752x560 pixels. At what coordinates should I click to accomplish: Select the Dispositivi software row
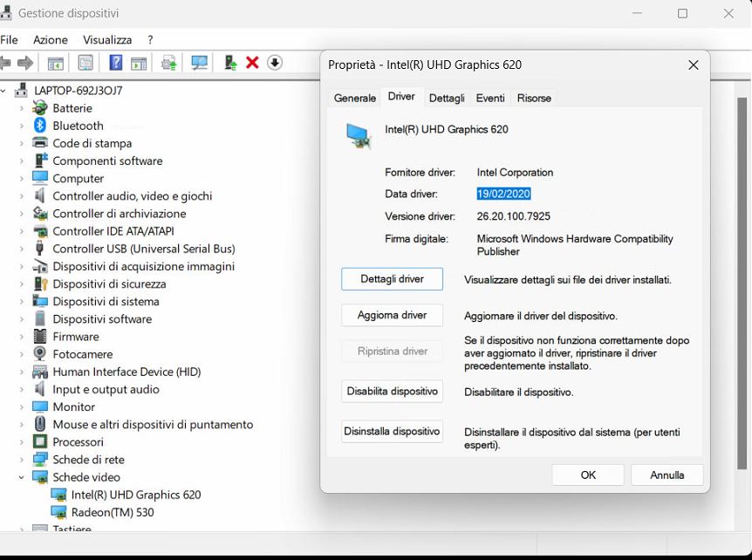click(102, 319)
